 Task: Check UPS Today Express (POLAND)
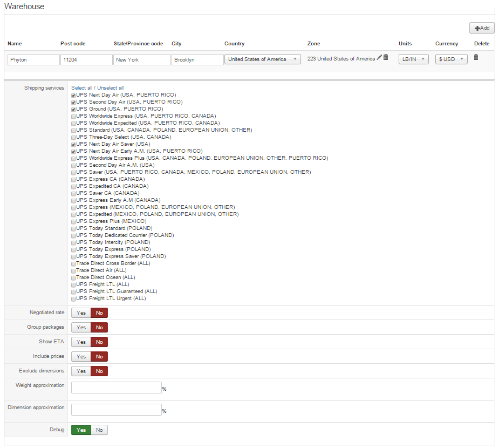coord(73,249)
